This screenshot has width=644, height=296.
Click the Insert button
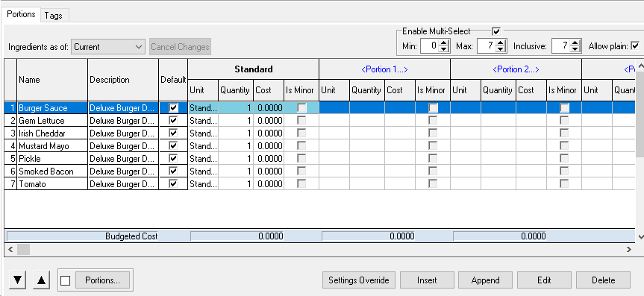click(427, 280)
